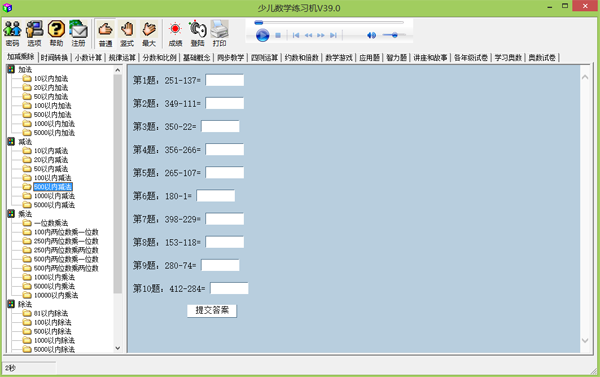Open the 注册 register envelope icon

coord(78,33)
